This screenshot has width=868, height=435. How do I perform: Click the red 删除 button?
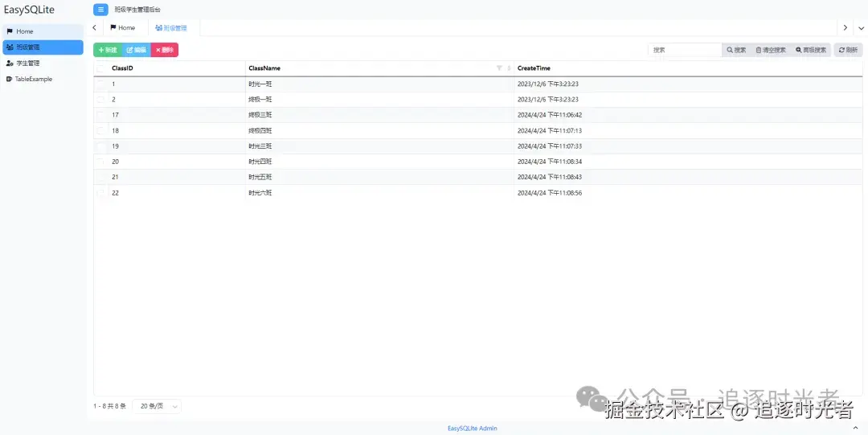point(165,50)
